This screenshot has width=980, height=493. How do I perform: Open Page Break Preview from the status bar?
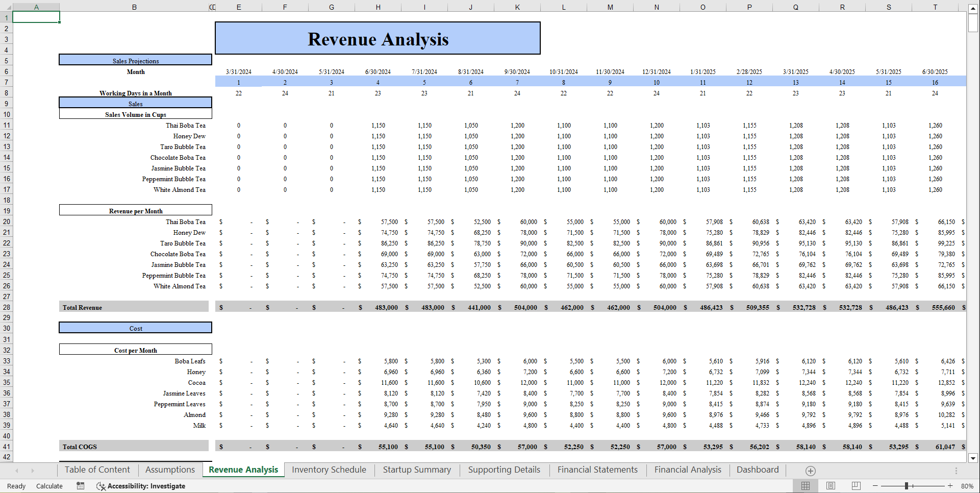pyautogui.click(x=856, y=486)
